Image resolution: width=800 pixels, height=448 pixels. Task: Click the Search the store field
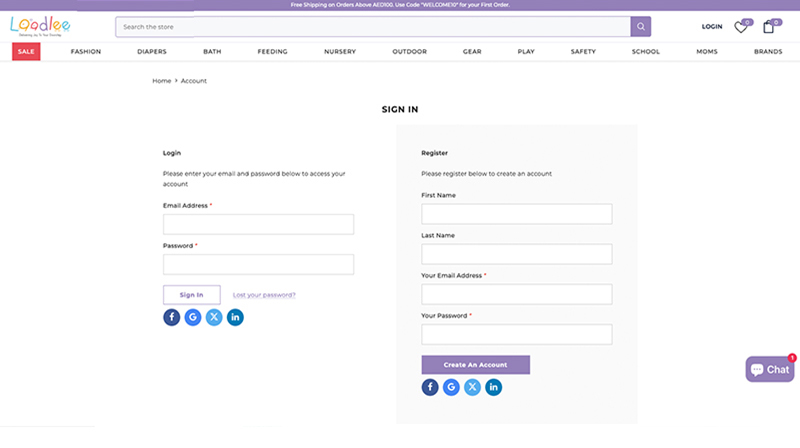[370, 27]
